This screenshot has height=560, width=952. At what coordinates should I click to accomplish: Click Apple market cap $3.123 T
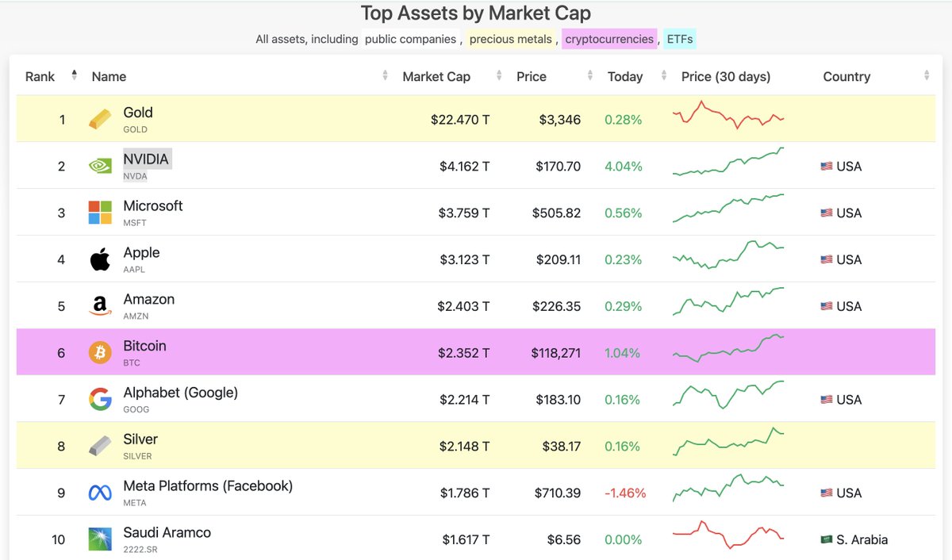[x=464, y=260]
